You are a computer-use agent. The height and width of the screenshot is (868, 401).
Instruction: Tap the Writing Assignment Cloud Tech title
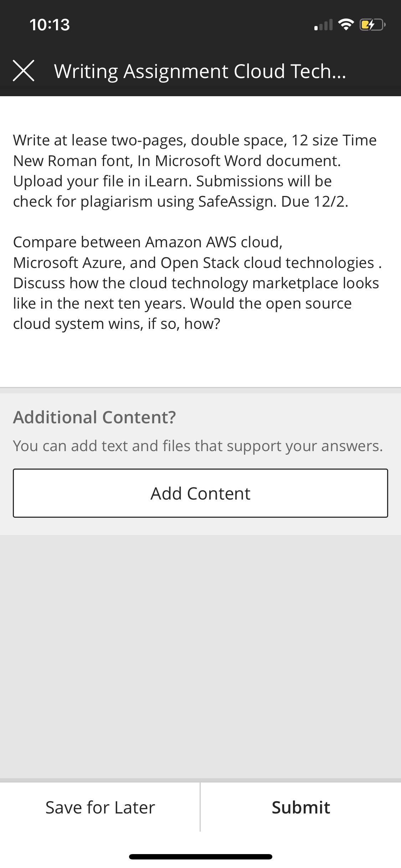pyautogui.click(x=200, y=71)
